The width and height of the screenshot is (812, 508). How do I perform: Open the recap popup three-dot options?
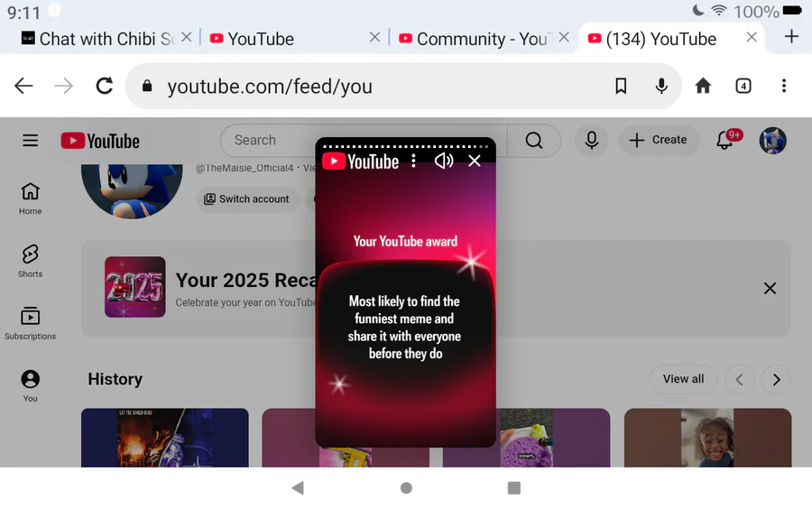[413, 161]
